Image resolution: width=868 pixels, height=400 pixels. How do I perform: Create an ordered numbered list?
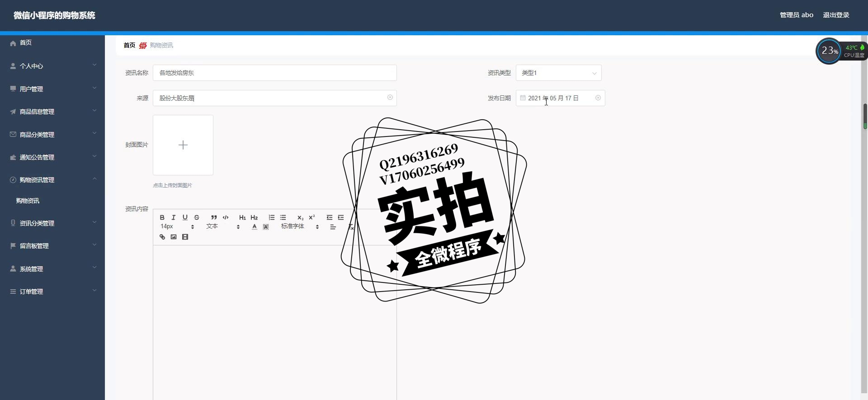[x=271, y=217]
